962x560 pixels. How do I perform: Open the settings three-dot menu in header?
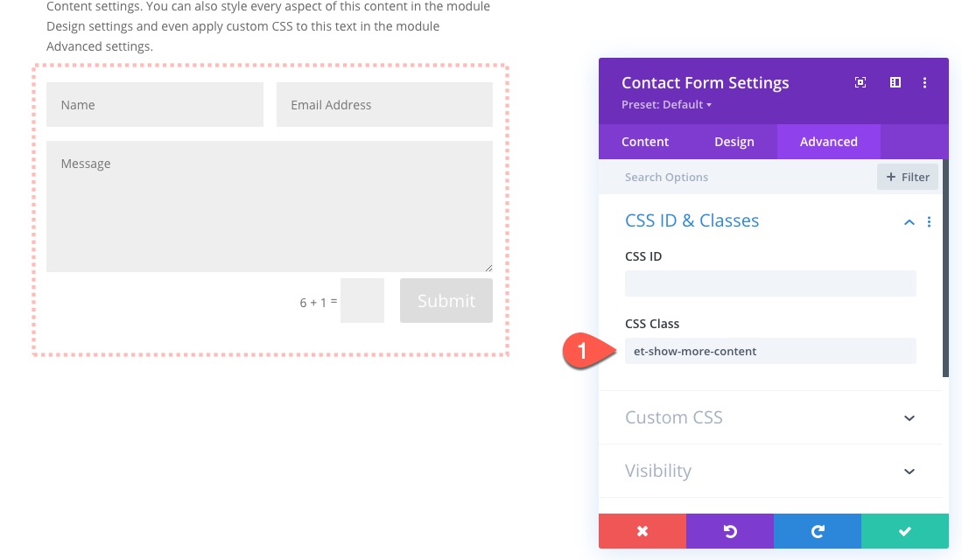click(924, 82)
